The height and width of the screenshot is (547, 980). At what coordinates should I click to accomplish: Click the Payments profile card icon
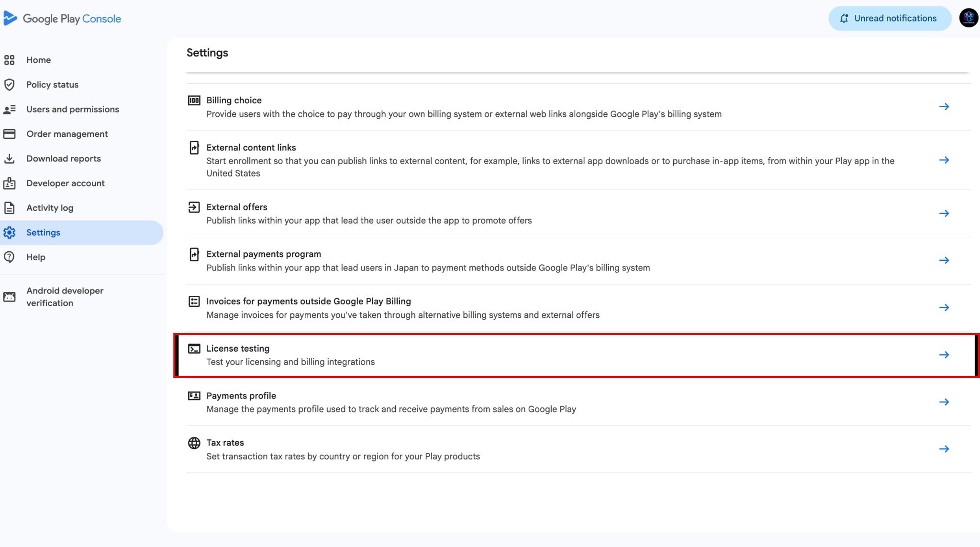click(x=194, y=396)
